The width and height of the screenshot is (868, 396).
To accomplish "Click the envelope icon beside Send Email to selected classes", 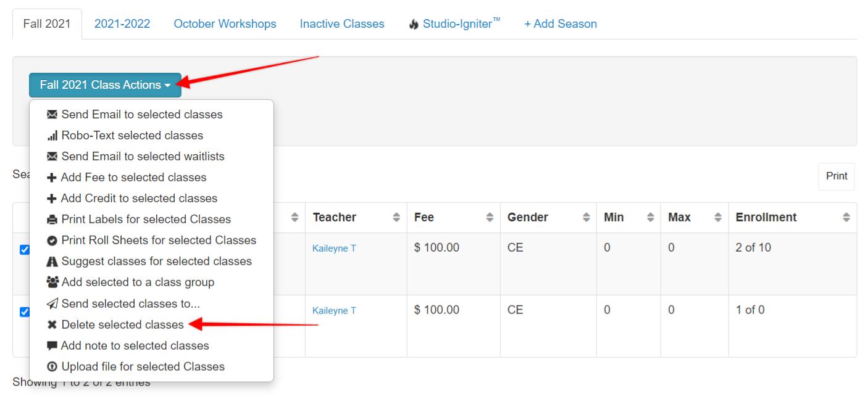I will pyautogui.click(x=52, y=115).
